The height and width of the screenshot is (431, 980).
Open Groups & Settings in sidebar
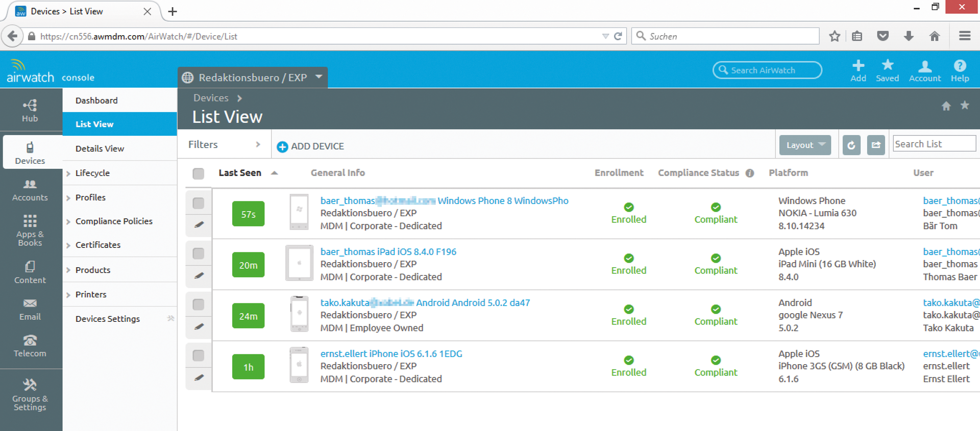coord(30,395)
